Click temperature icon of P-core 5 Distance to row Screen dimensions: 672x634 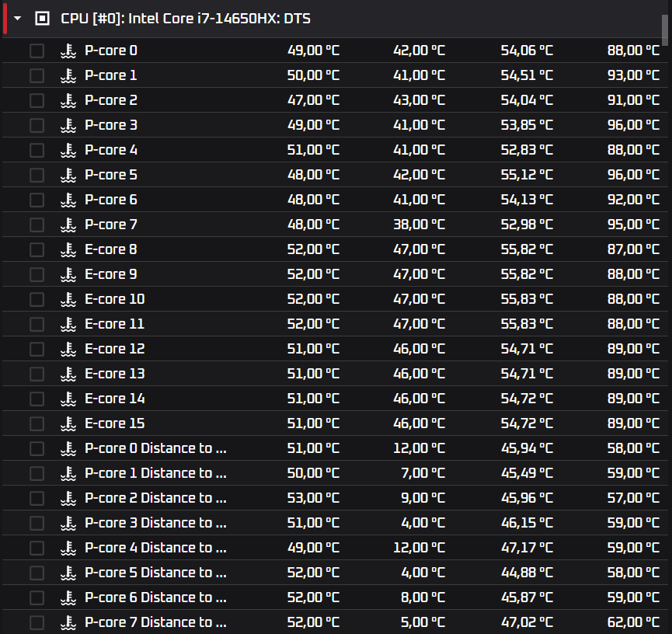coord(68,573)
